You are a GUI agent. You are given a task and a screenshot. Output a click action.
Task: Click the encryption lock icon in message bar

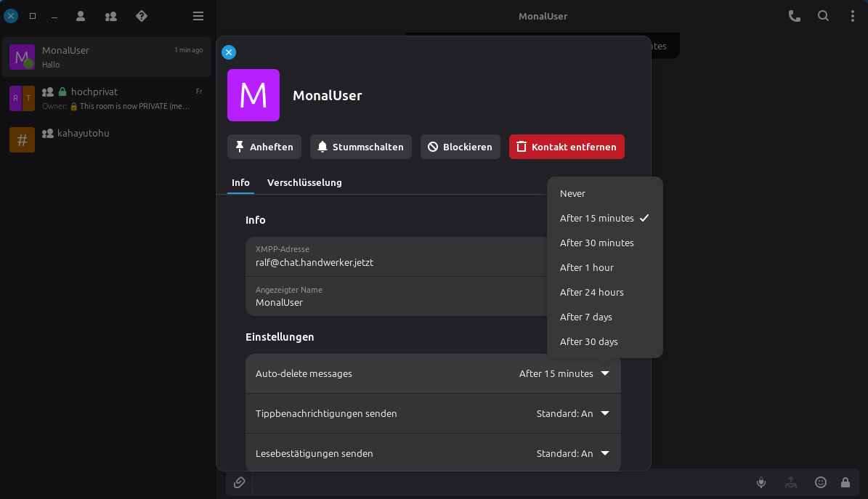[845, 482]
